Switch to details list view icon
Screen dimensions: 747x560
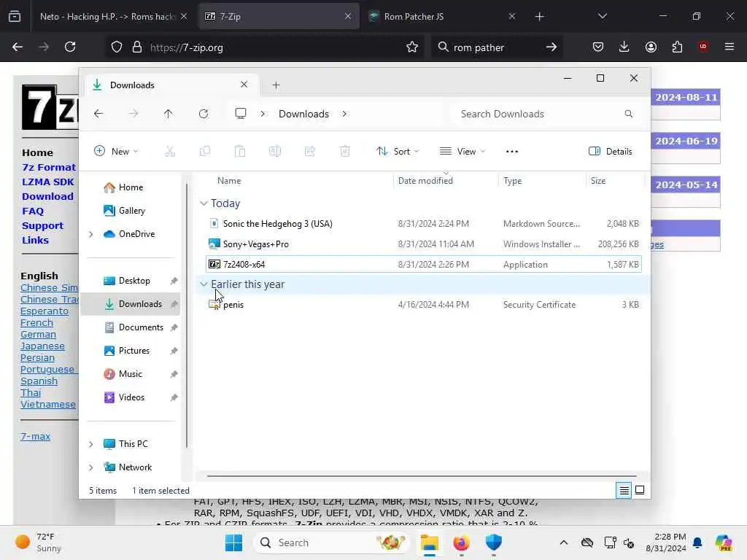tap(624, 490)
